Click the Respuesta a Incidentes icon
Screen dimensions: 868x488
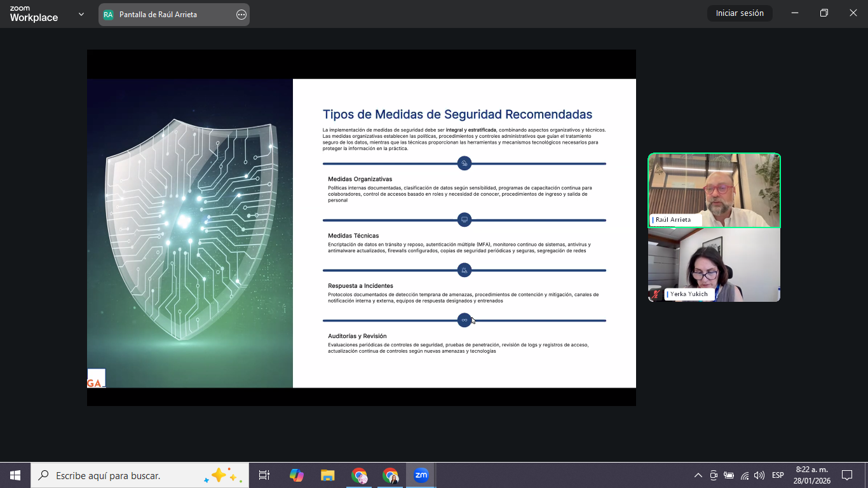tap(465, 271)
